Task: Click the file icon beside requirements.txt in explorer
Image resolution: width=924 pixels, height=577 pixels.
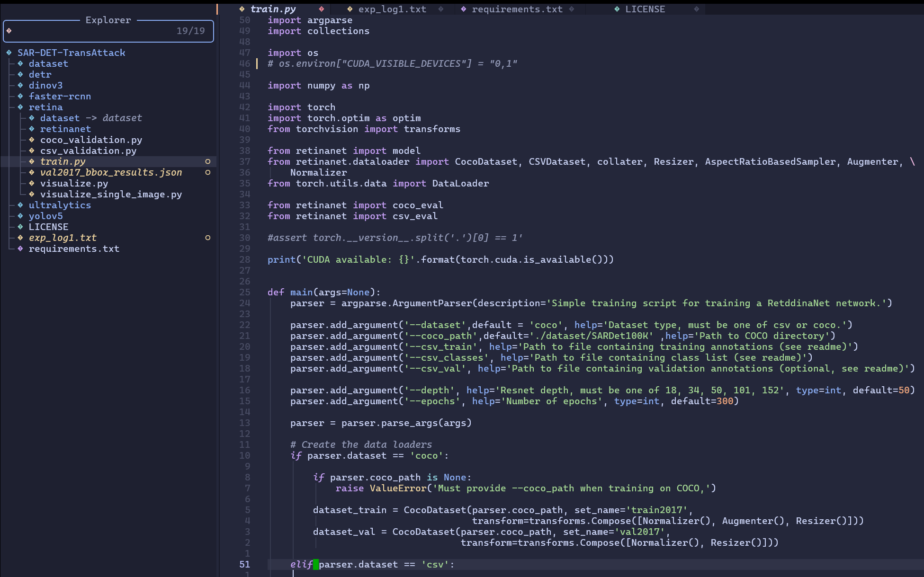Action: [20, 249]
